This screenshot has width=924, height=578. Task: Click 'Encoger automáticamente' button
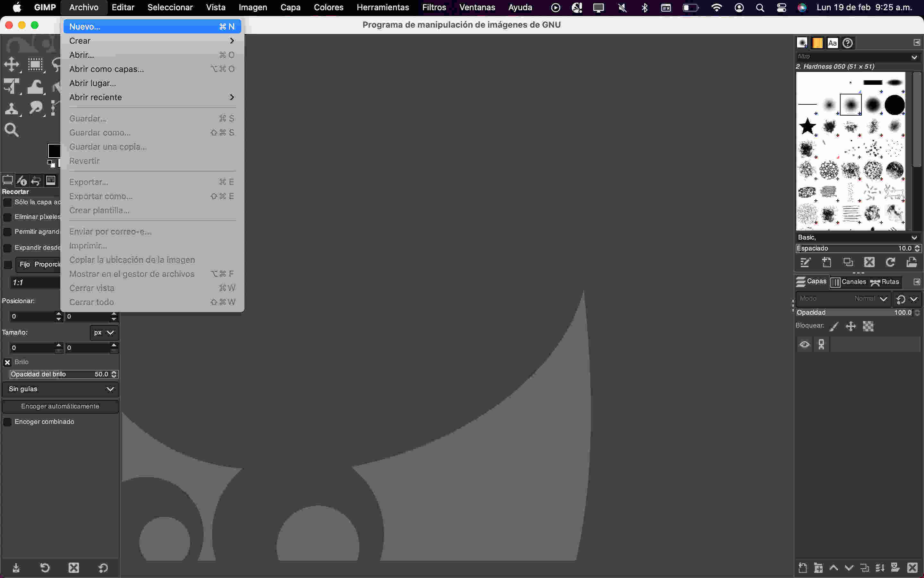60,406
